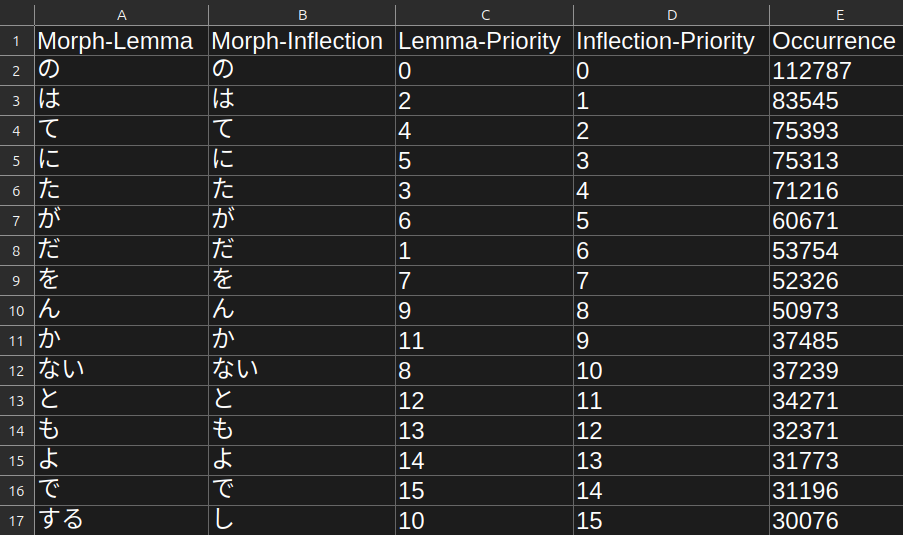Click row 8 header number
903x535 pixels.
(17, 251)
